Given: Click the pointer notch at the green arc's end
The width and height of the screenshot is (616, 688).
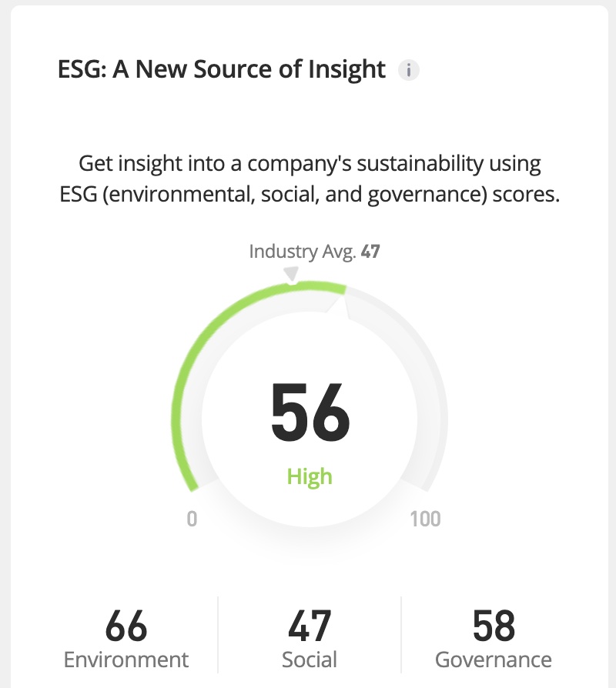Looking at the screenshot, I should [x=339, y=302].
